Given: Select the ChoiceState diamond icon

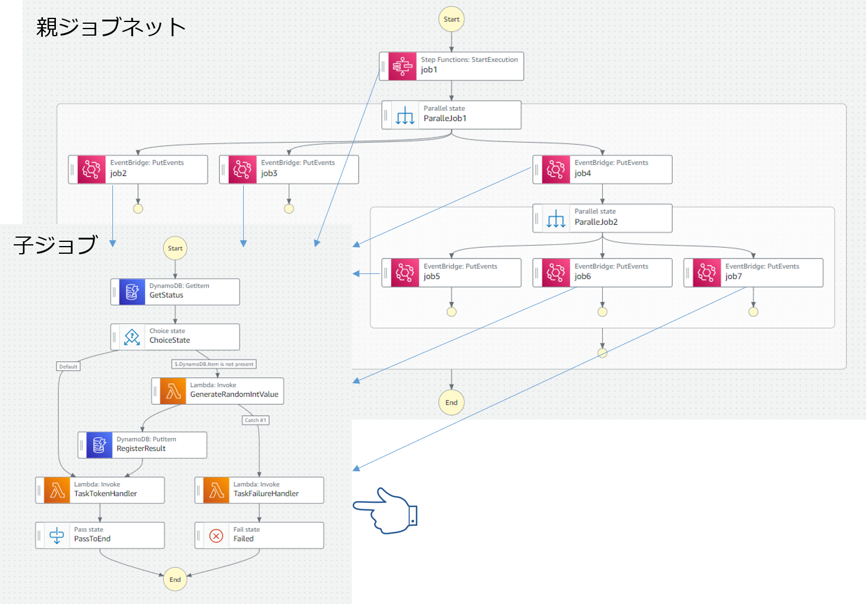Looking at the screenshot, I should click(132, 337).
